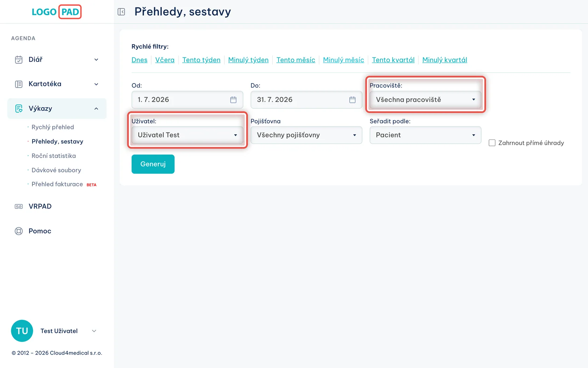This screenshot has height=368, width=588.
Task: Open the Seřadit podle dropdown
Action: tap(425, 135)
